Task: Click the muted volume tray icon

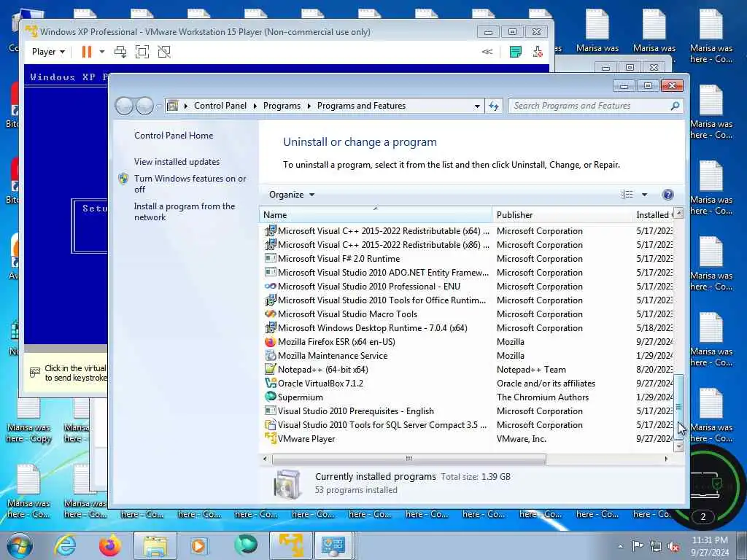Action: coord(673,547)
